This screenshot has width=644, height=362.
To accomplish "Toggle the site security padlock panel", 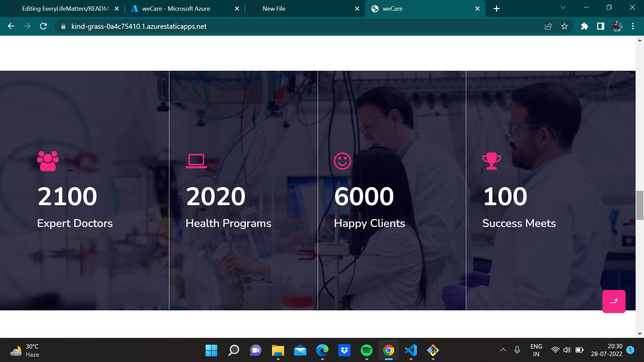I will 63,26.
